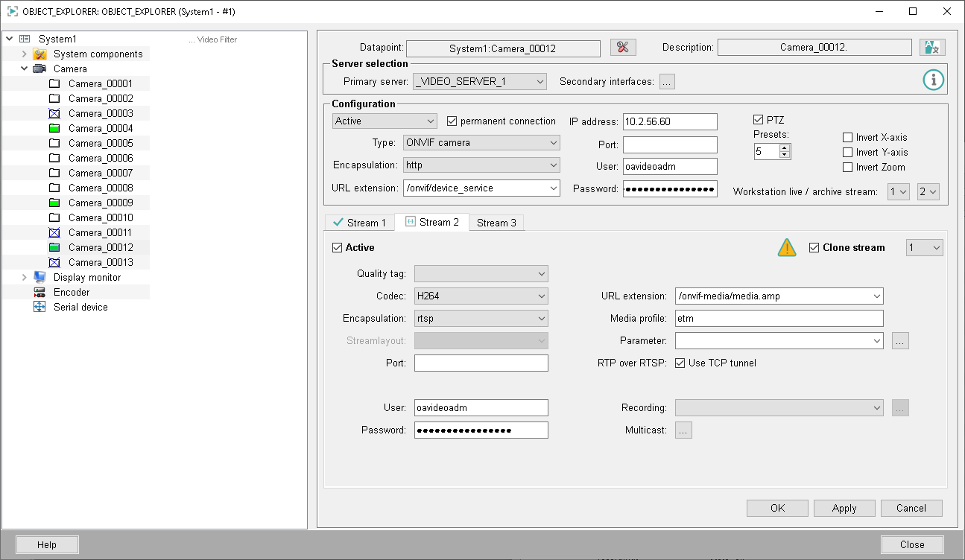Image resolution: width=965 pixels, height=560 pixels.
Task: Toggle the PTZ checkbox
Action: tap(759, 120)
